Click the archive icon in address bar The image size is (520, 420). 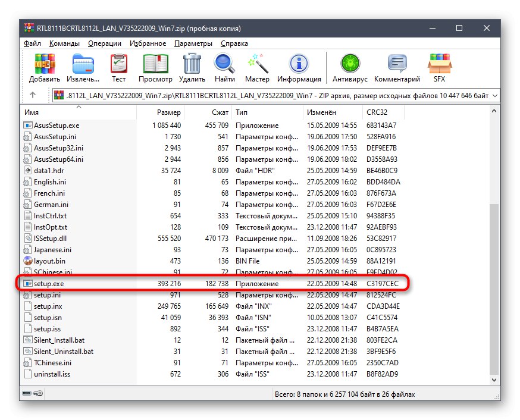coord(59,95)
